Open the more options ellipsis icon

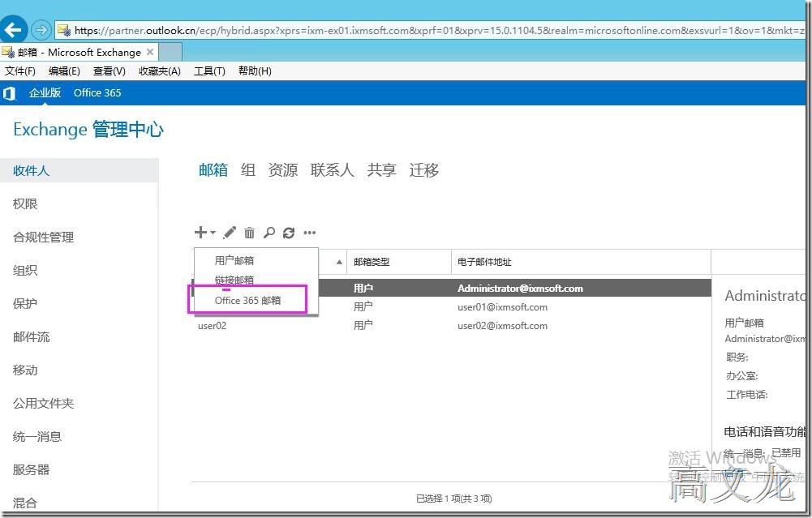(x=310, y=233)
